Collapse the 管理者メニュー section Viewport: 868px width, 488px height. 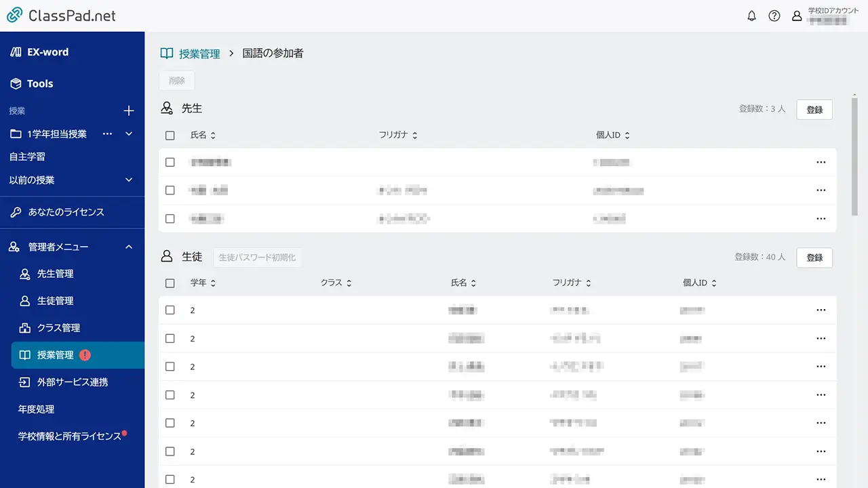click(x=129, y=247)
